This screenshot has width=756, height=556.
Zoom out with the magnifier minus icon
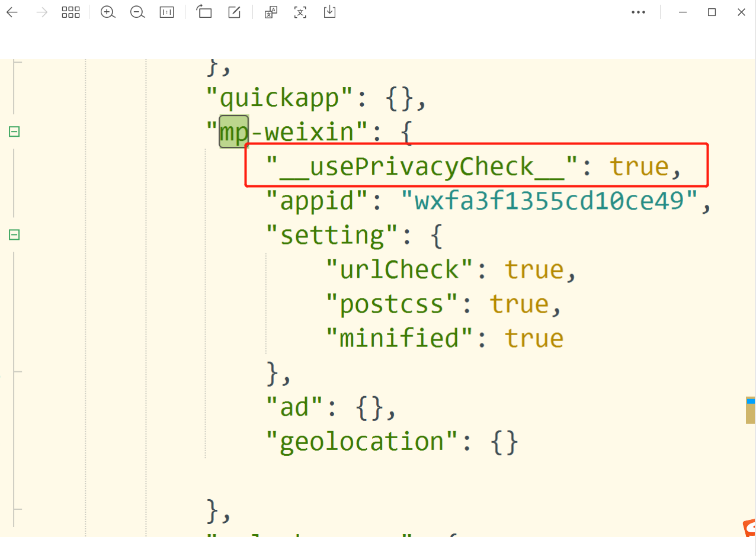[137, 12]
